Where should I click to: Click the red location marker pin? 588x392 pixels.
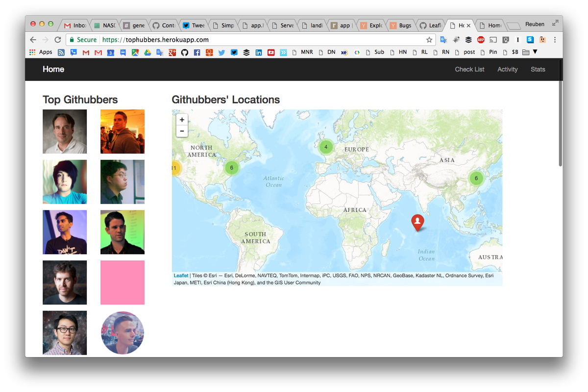[417, 223]
